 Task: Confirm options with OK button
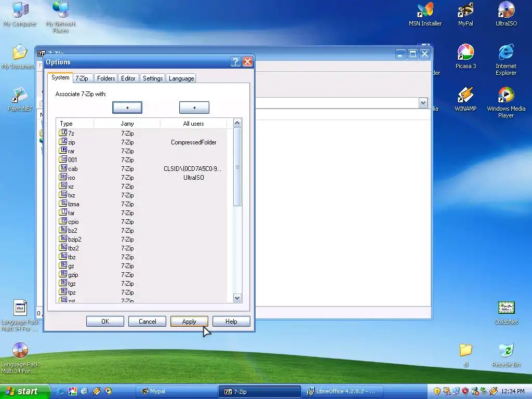pos(105,321)
